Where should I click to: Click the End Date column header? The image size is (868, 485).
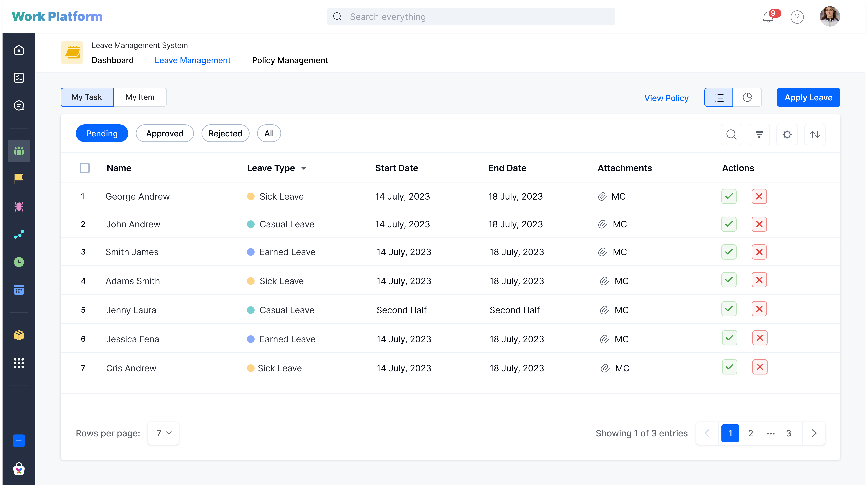507,168
